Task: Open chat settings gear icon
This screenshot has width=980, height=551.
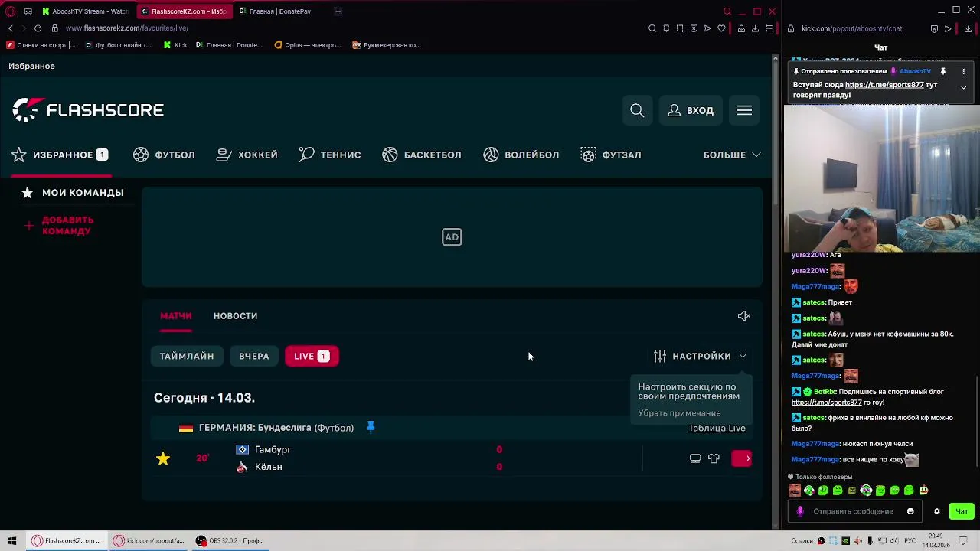Action: [x=937, y=511]
